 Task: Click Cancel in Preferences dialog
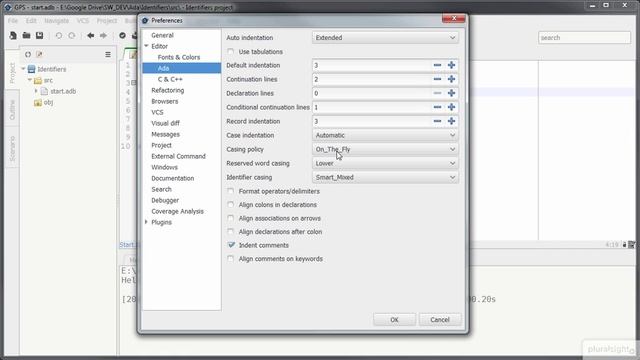440,320
